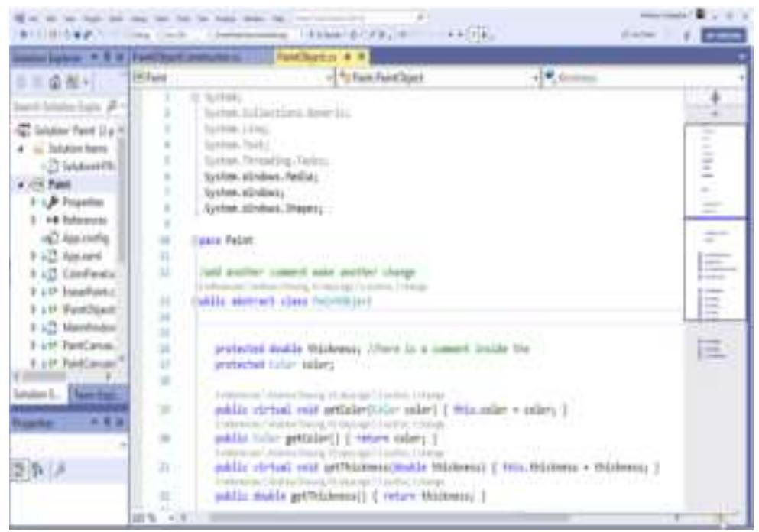Image resolution: width=759 pixels, height=532 pixels.
Task: Open the Project menu
Action: pos(92,19)
